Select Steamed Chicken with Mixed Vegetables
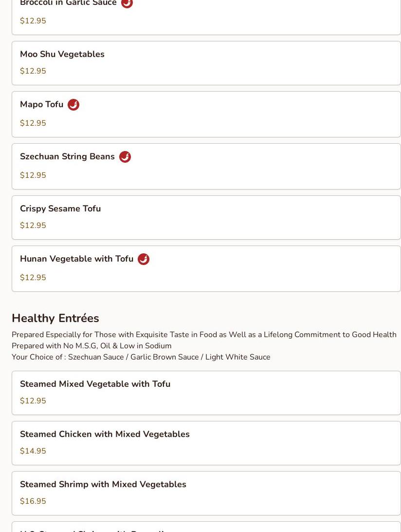 pyautogui.click(x=206, y=443)
